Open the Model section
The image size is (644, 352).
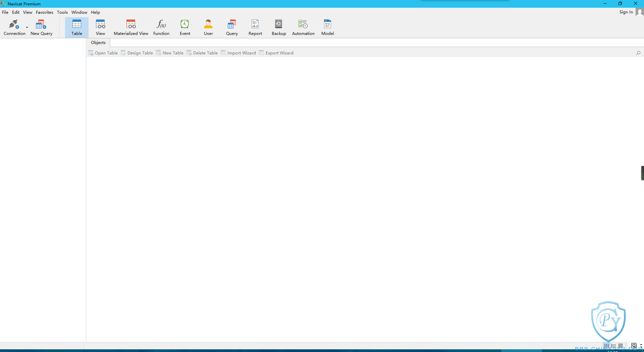click(328, 28)
